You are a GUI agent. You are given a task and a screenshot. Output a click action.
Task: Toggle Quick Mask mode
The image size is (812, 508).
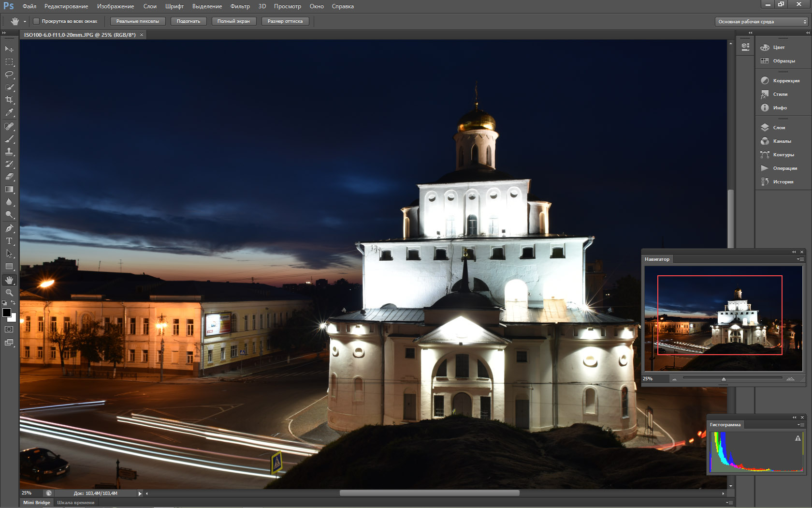[x=9, y=329]
